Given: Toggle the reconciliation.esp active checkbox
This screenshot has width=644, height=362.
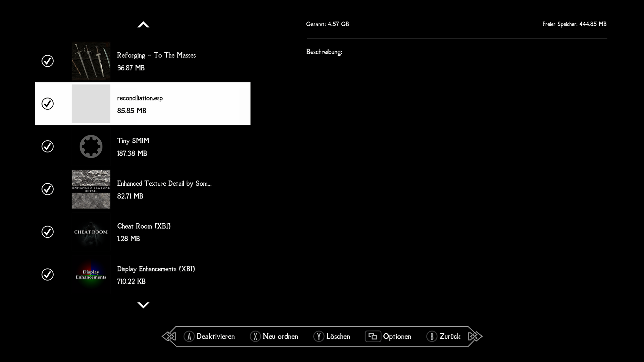Looking at the screenshot, I should (47, 104).
